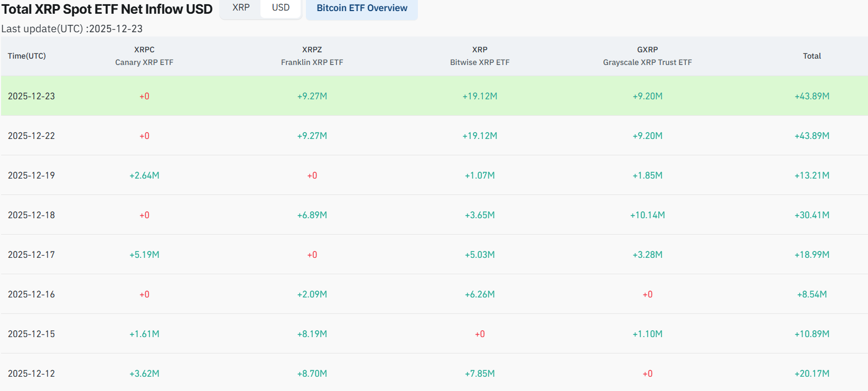The width and height of the screenshot is (868, 391).
Task: Select the 2025-12-17 date cell
Action: [32, 255]
